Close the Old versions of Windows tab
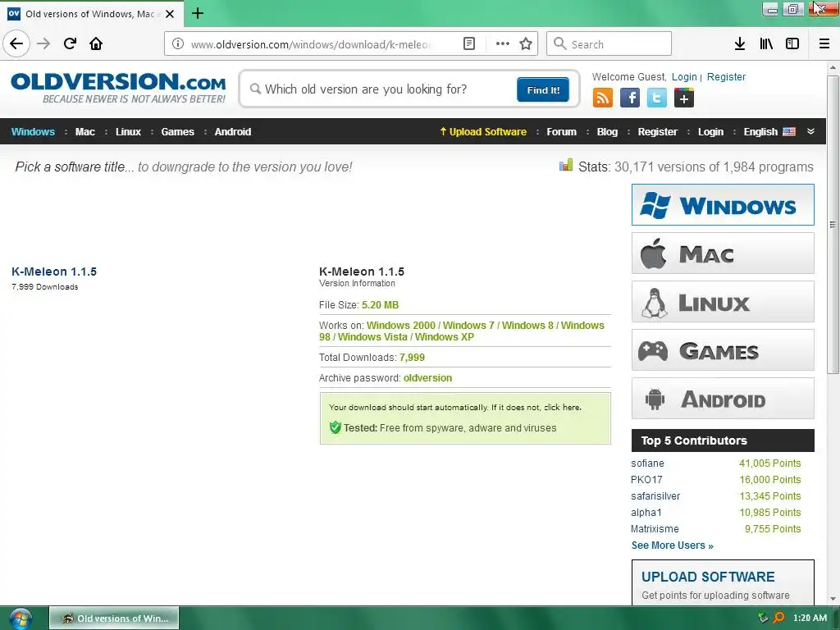Image resolution: width=840 pixels, height=630 pixels. pyautogui.click(x=170, y=14)
